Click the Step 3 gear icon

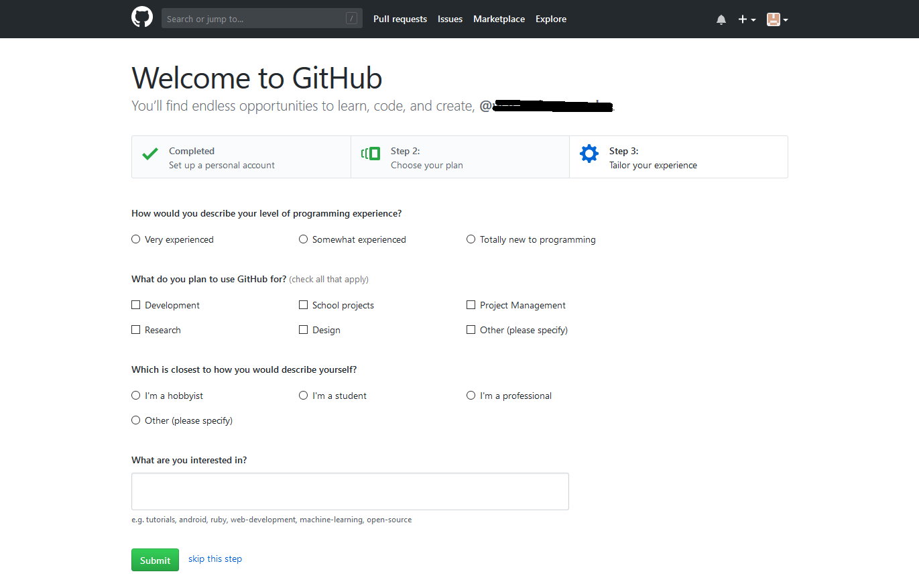tap(589, 154)
